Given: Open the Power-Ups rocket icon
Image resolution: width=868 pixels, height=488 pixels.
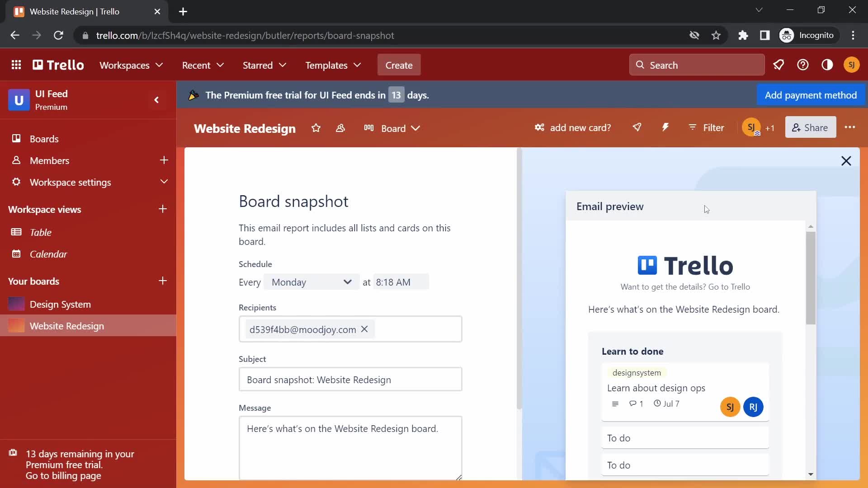Looking at the screenshot, I should 637,128.
